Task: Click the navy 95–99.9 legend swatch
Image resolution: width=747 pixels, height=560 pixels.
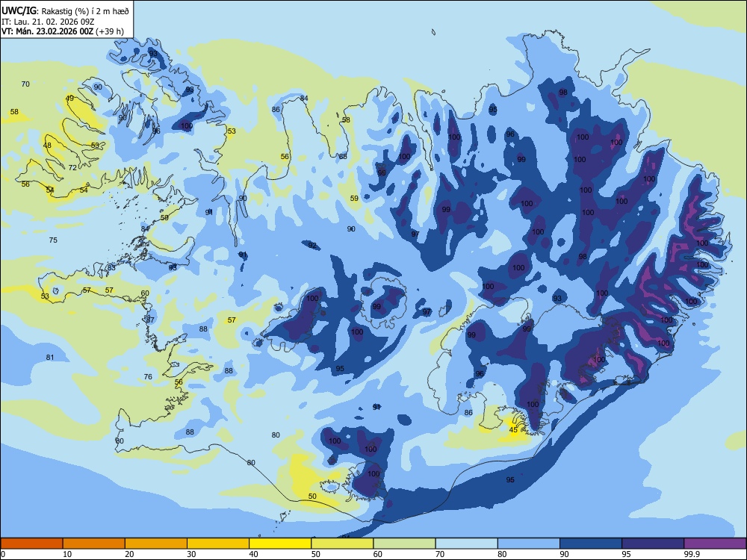Action: 653,544
